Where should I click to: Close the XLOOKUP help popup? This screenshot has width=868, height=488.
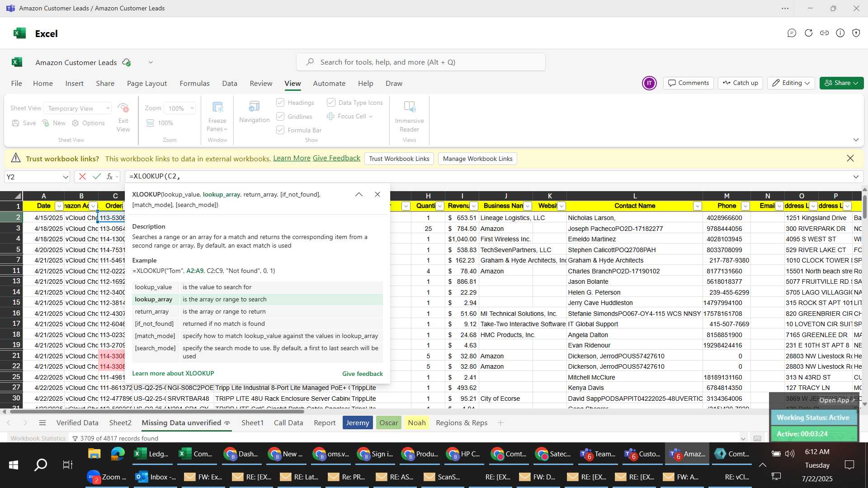[377, 194]
